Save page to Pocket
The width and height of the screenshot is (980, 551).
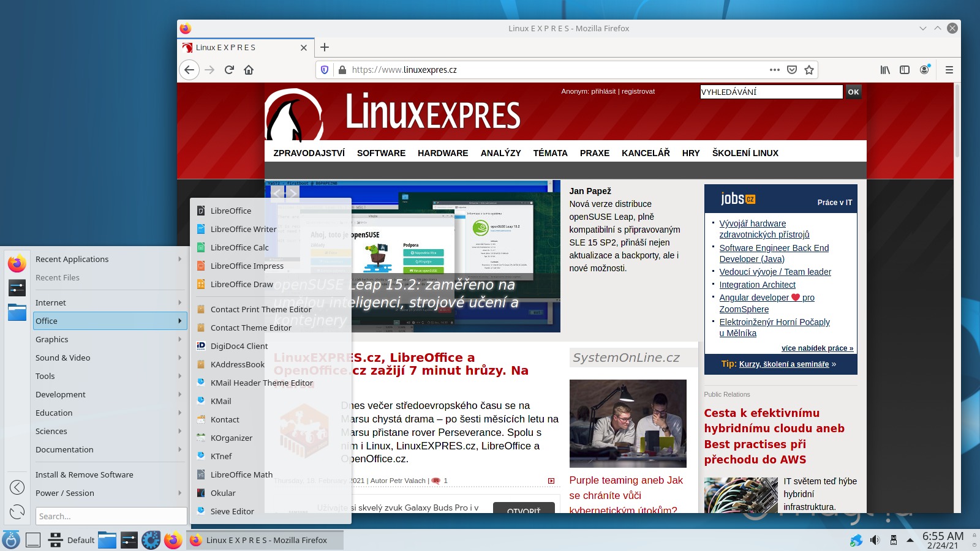pos(792,70)
